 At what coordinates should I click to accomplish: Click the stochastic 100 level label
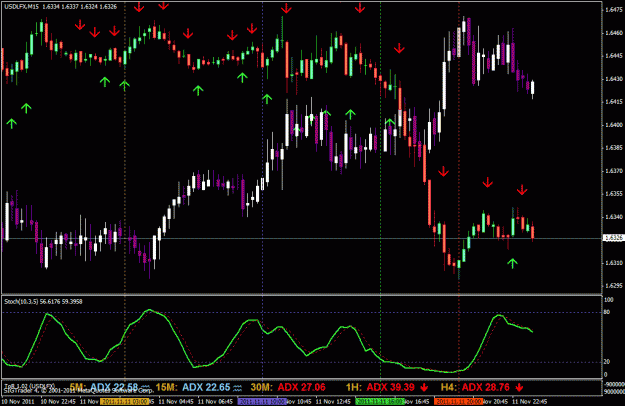coord(609,300)
